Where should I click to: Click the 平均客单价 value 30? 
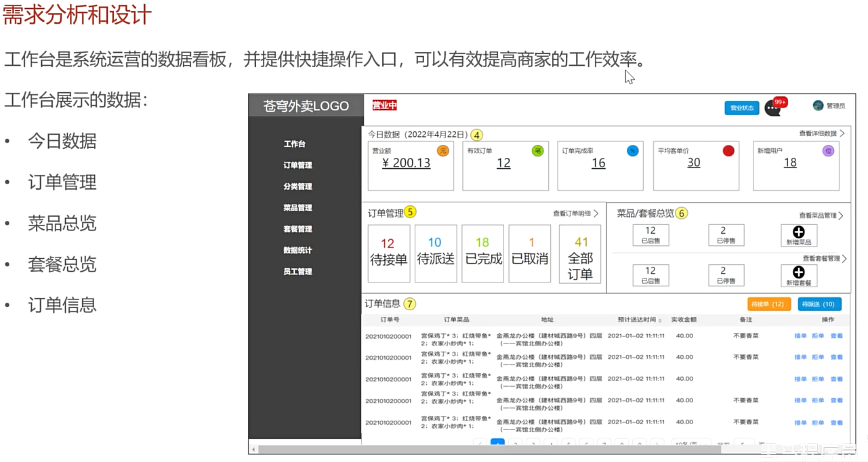694,163
